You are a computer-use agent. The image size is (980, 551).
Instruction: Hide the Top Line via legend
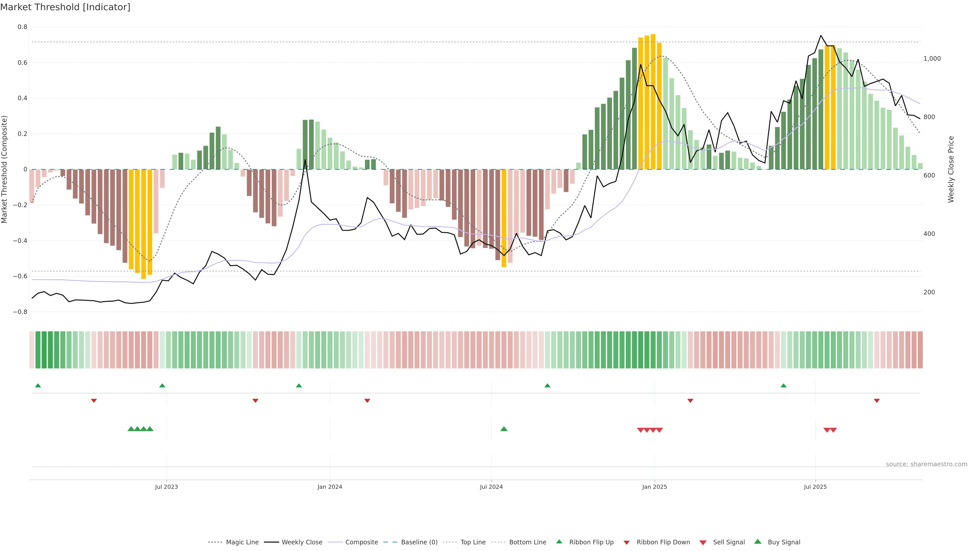[x=473, y=542]
